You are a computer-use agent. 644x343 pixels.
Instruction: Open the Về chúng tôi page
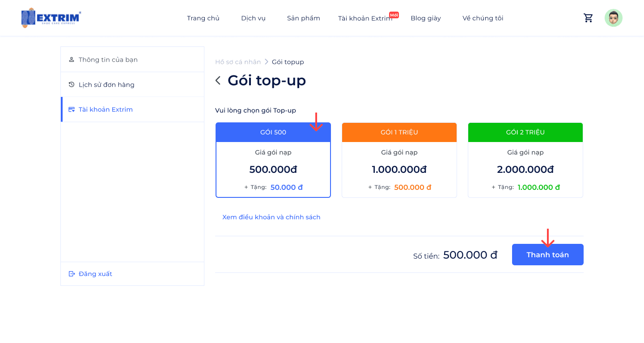click(483, 18)
